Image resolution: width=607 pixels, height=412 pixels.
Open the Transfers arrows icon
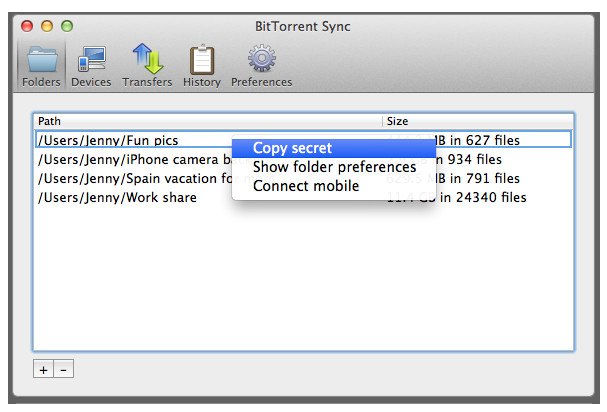pos(147,66)
